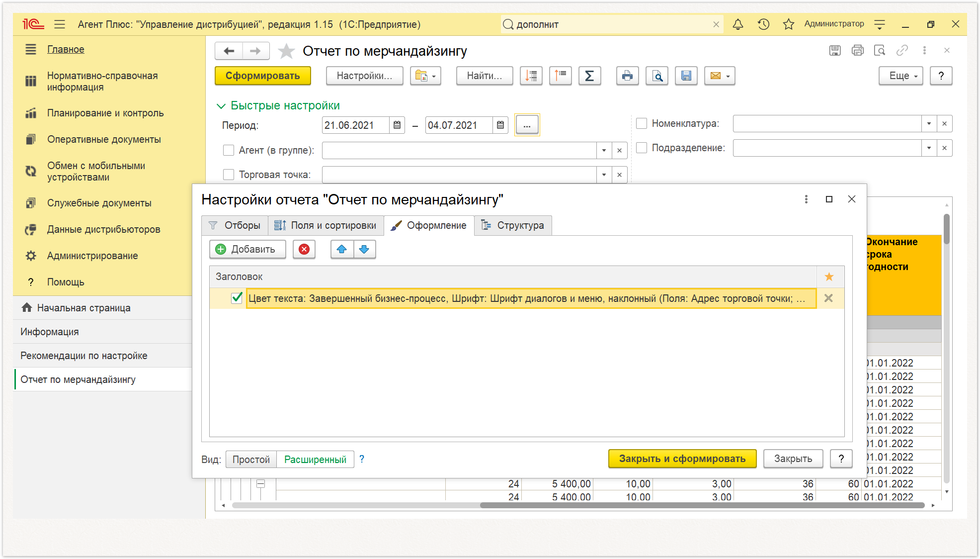
Task: Open Администрирование section
Action: (92, 256)
